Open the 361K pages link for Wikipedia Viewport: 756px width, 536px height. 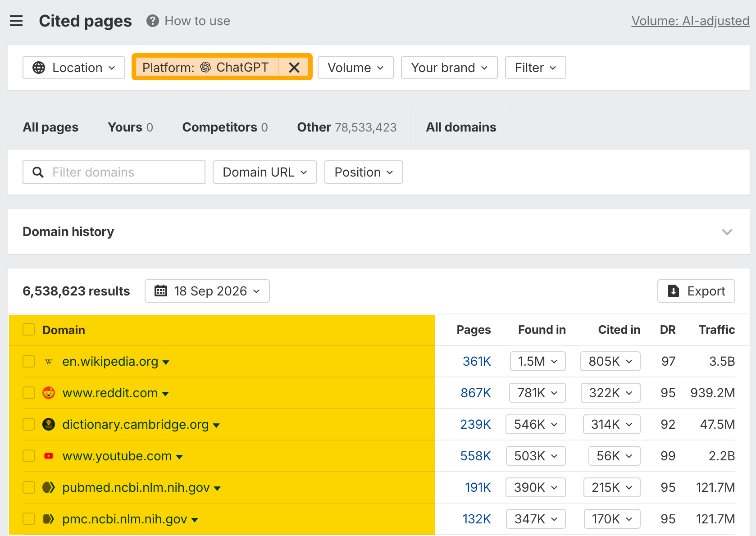pos(477,361)
